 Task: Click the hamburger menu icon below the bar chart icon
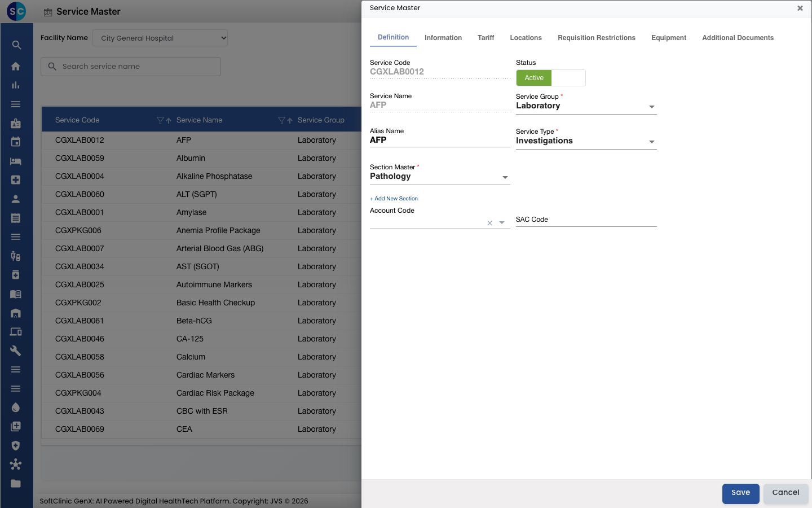pyautogui.click(x=16, y=104)
